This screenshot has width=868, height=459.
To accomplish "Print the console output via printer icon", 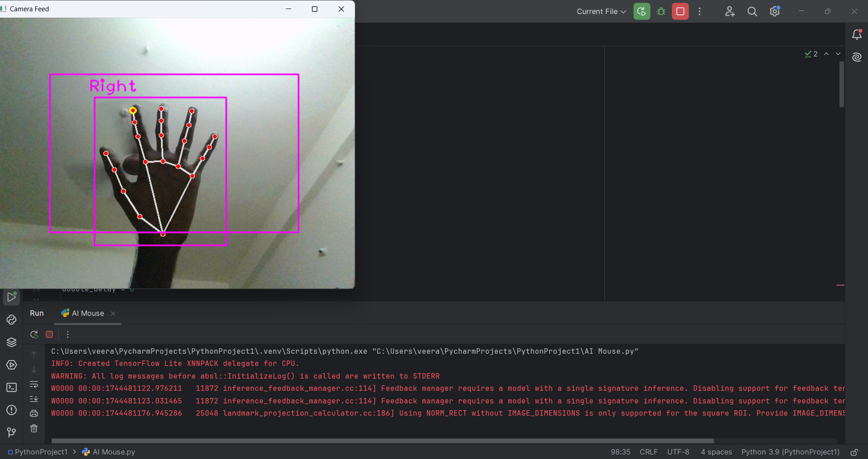I will click(34, 413).
